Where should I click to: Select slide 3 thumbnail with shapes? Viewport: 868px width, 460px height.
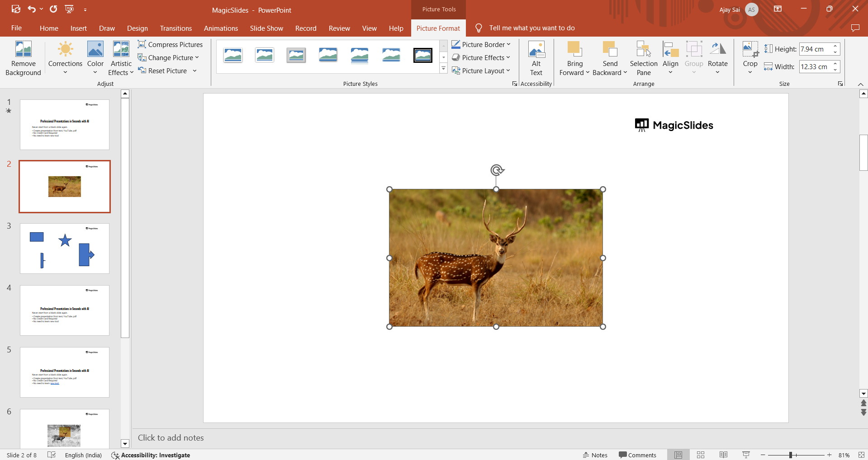(x=65, y=248)
